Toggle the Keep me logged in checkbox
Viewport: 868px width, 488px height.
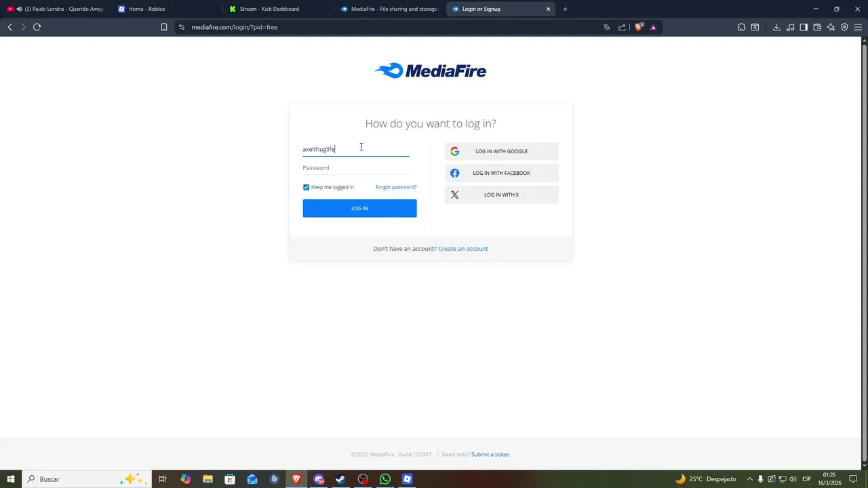point(306,187)
